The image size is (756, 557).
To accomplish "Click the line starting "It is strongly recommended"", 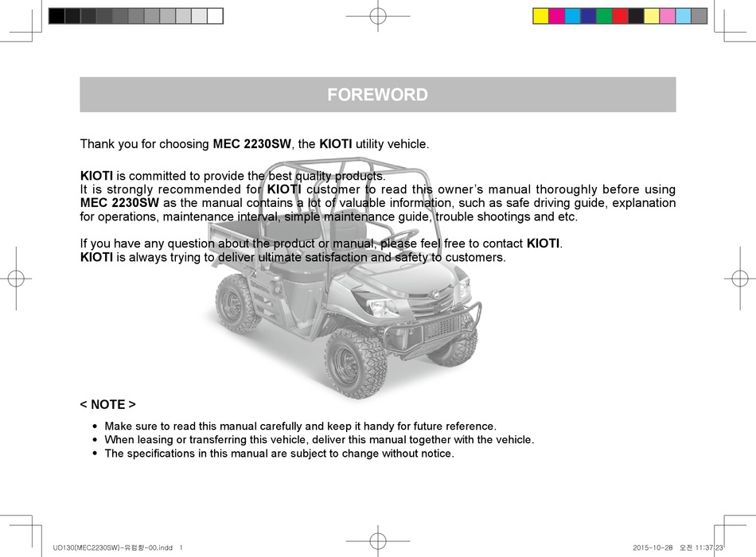I will [378, 189].
